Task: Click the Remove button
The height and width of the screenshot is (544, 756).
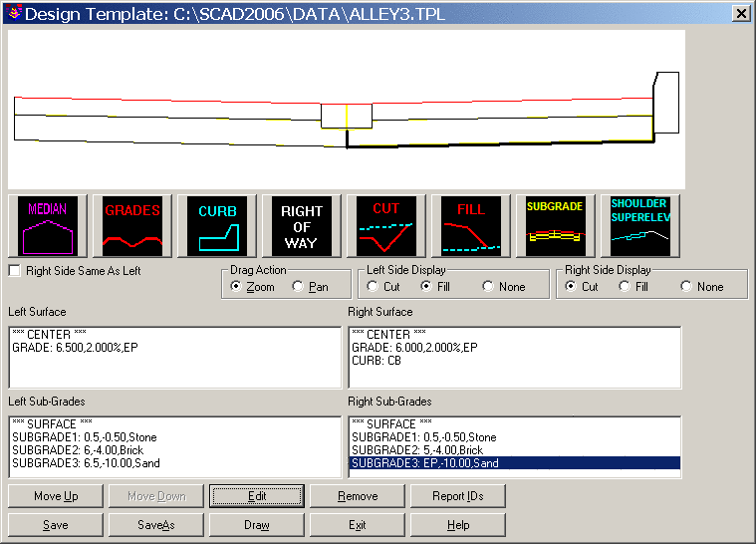Action: click(358, 496)
